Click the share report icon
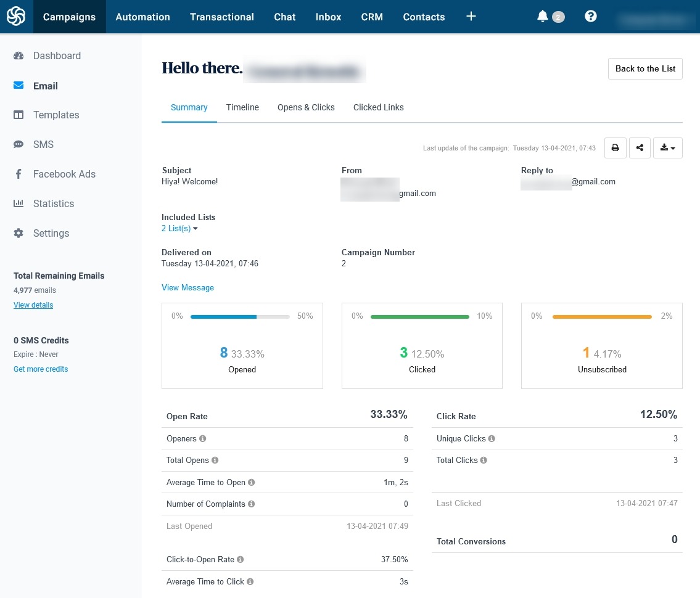Image resolution: width=700 pixels, height=598 pixels. tap(640, 148)
